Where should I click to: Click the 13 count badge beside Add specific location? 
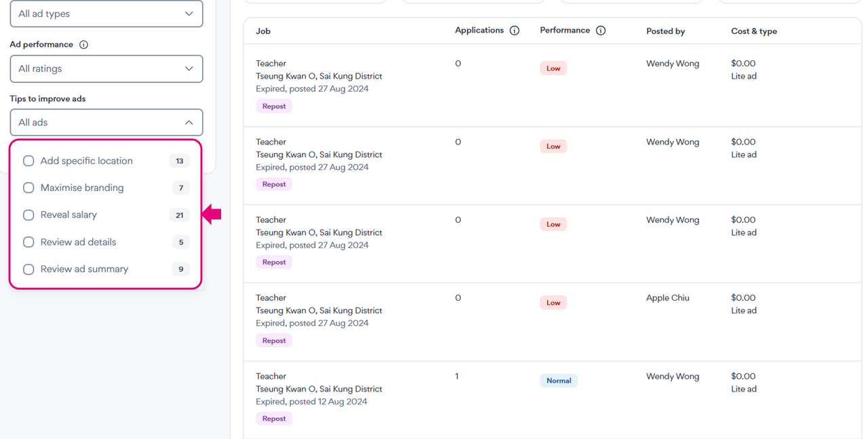tap(179, 161)
